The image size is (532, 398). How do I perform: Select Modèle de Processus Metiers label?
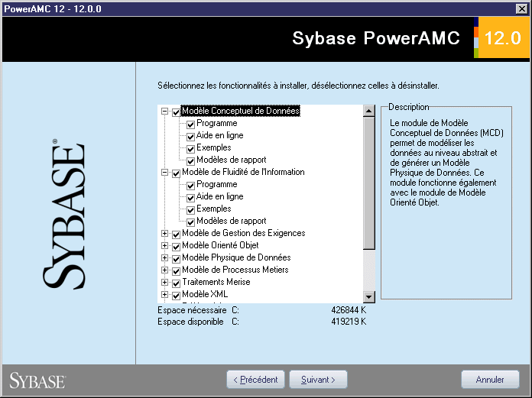click(x=235, y=270)
